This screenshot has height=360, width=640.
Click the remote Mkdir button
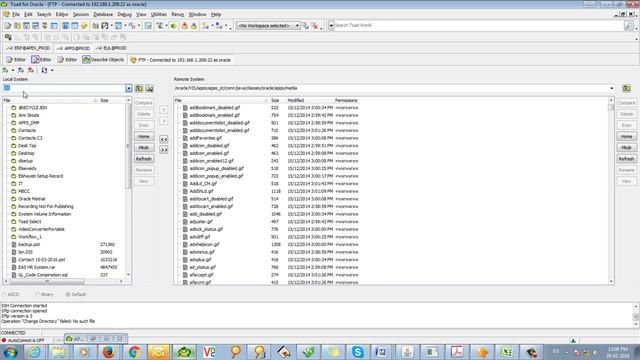tap(627, 147)
